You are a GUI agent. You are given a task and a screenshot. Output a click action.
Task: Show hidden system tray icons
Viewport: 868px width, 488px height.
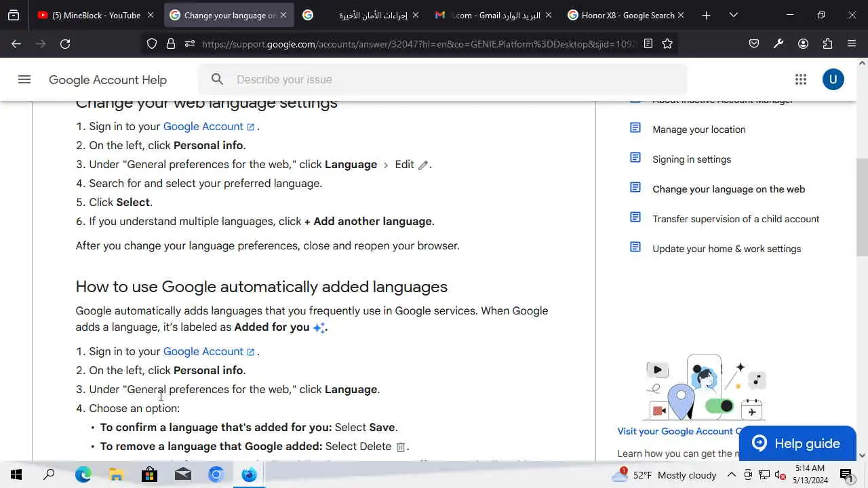point(732,474)
